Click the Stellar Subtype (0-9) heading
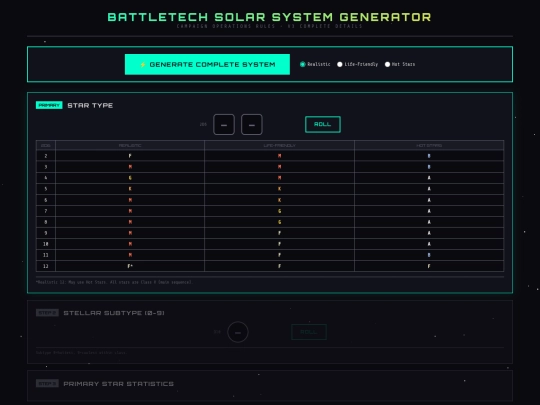Viewport: 540px width, 405px height. coord(114,313)
